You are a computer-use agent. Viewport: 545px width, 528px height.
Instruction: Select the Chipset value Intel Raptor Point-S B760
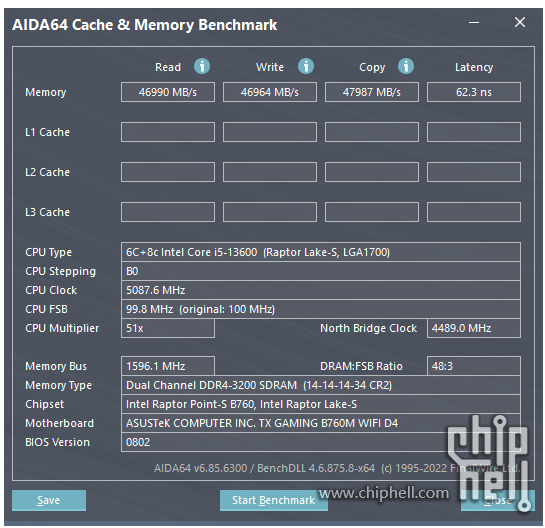[321, 404]
